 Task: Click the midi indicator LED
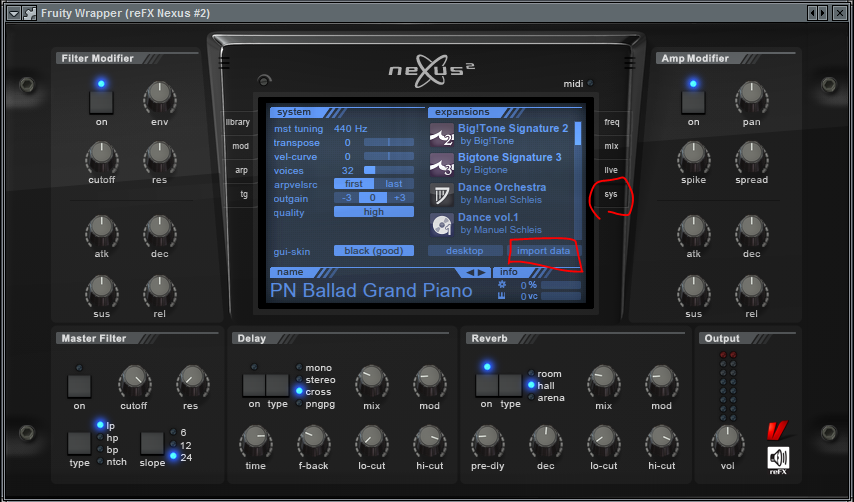(590, 83)
